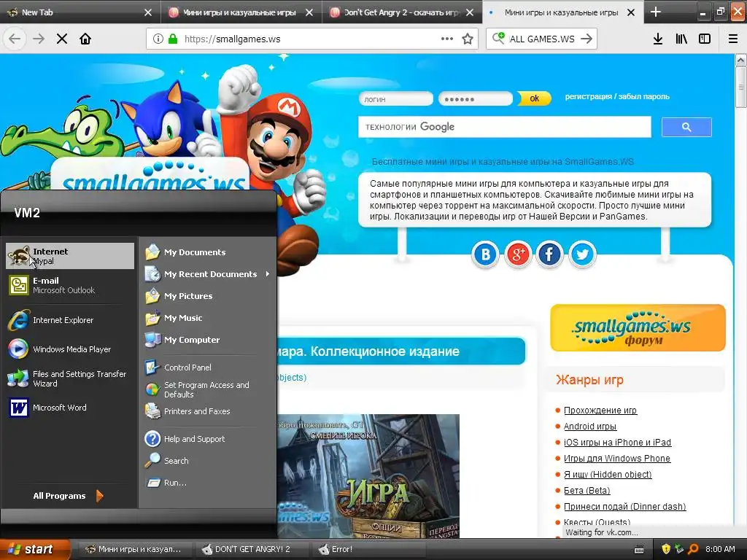Open Control Panel
The width and height of the screenshot is (747, 560).
pos(208,367)
